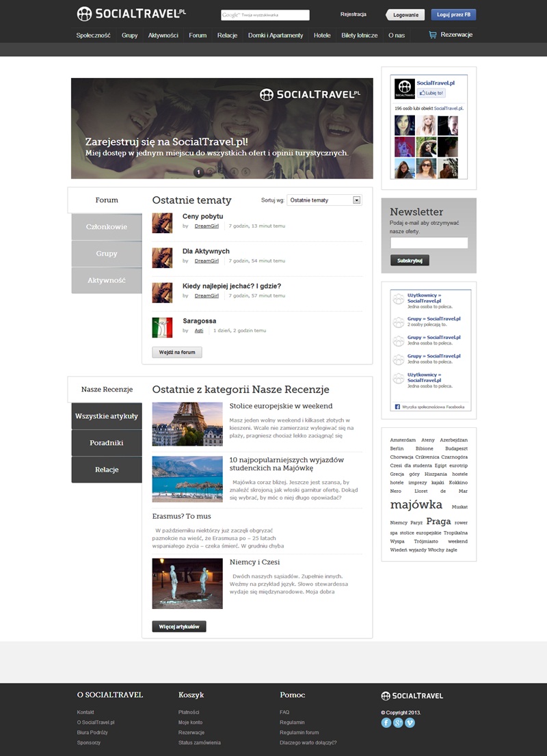Click the shopping cart icon beside Rezerwacje
Screen dimensions: 547x756
tap(432, 35)
